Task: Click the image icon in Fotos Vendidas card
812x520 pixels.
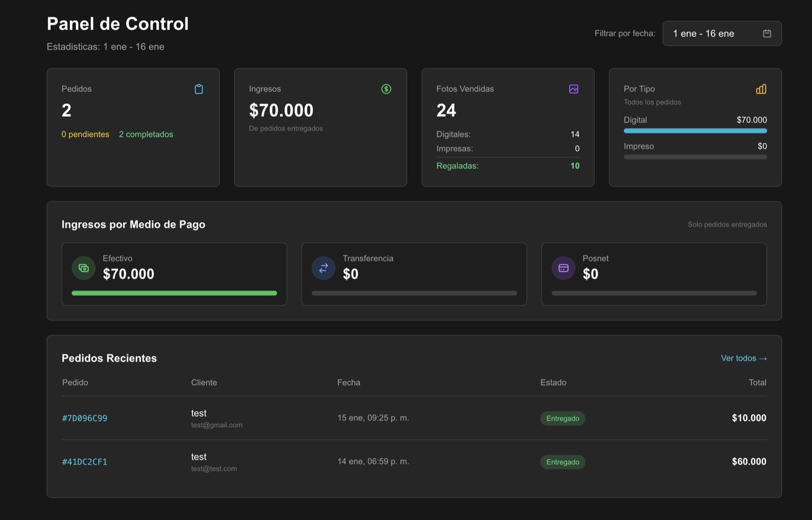Action: click(573, 89)
